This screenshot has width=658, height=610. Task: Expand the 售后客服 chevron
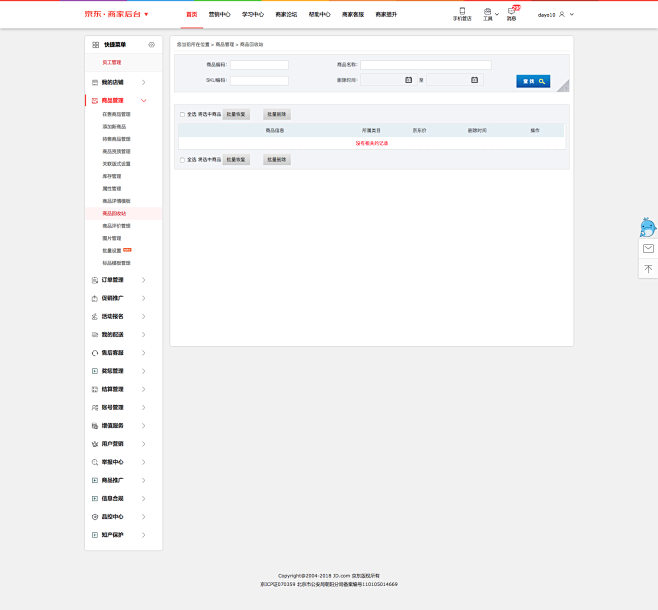tap(144, 353)
